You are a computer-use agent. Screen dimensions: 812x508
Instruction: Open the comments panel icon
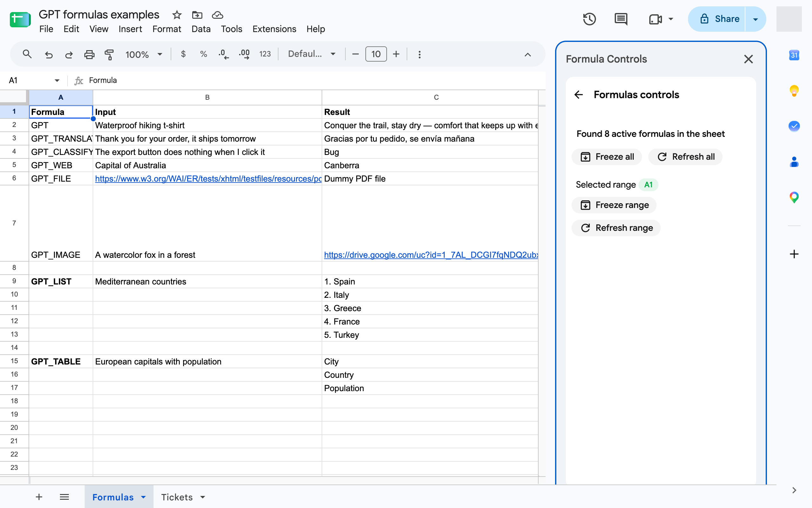click(x=621, y=19)
